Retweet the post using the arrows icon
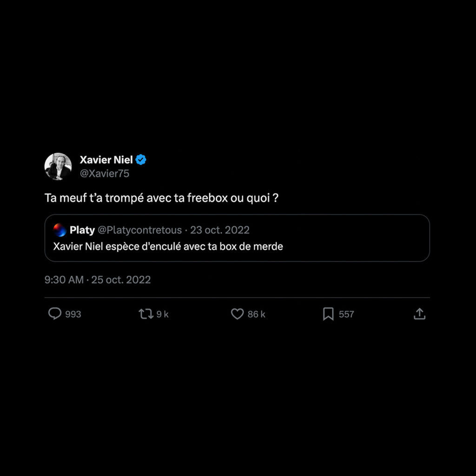Image resolution: width=476 pixels, height=476 pixels. click(x=146, y=314)
